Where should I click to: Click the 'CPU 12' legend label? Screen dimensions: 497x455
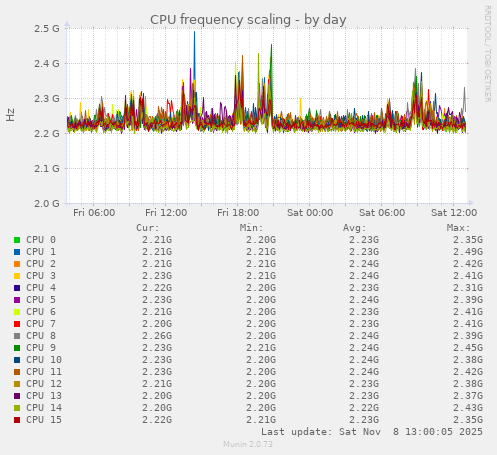(44, 384)
